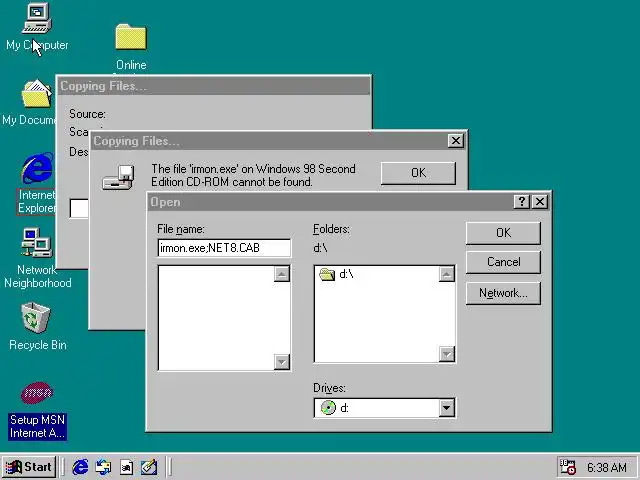Viewport: 640px width, 480px height.
Task: Click the File name input field
Action: tap(224, 248)
